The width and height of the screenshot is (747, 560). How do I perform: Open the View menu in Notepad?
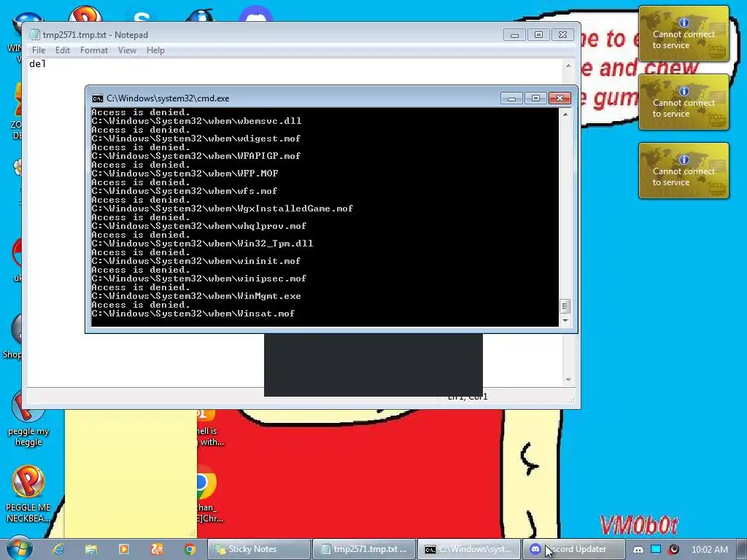click(x=127, y=50)
